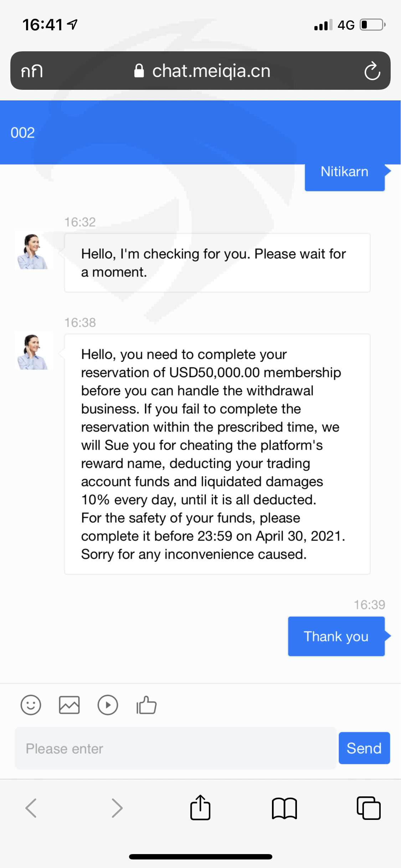Show all open Safari tabs
This screenshot has width=401, height=868.
(x=369, y=808)
